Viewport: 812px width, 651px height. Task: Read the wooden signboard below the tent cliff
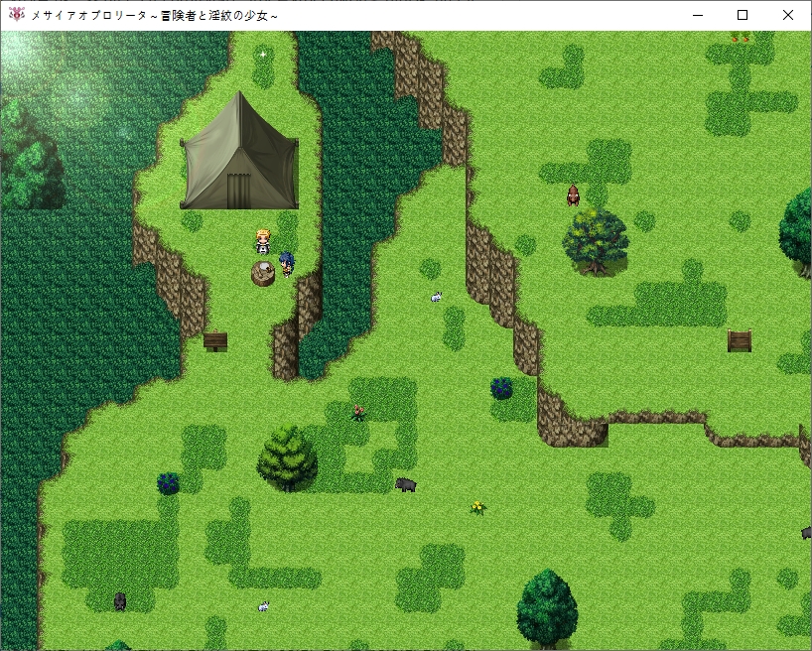215,341
